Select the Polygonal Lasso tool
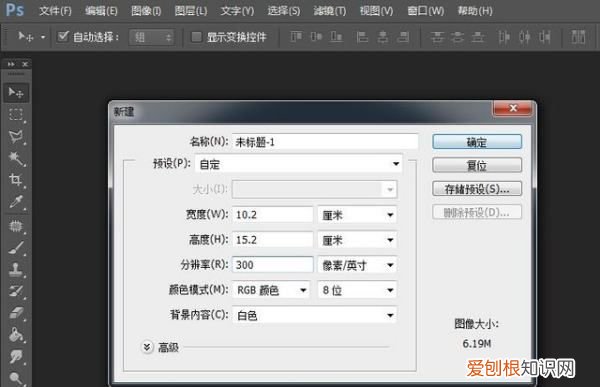600x387 pixels. pos(16,137)
